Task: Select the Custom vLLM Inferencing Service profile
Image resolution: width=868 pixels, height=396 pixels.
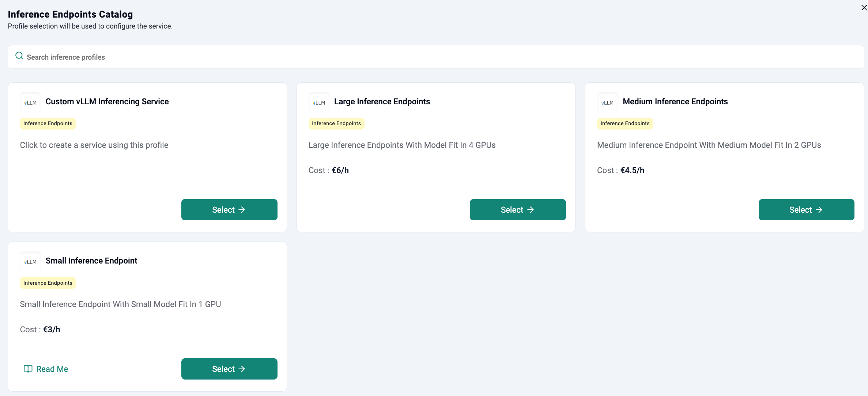Action: (x=229, y=210)
